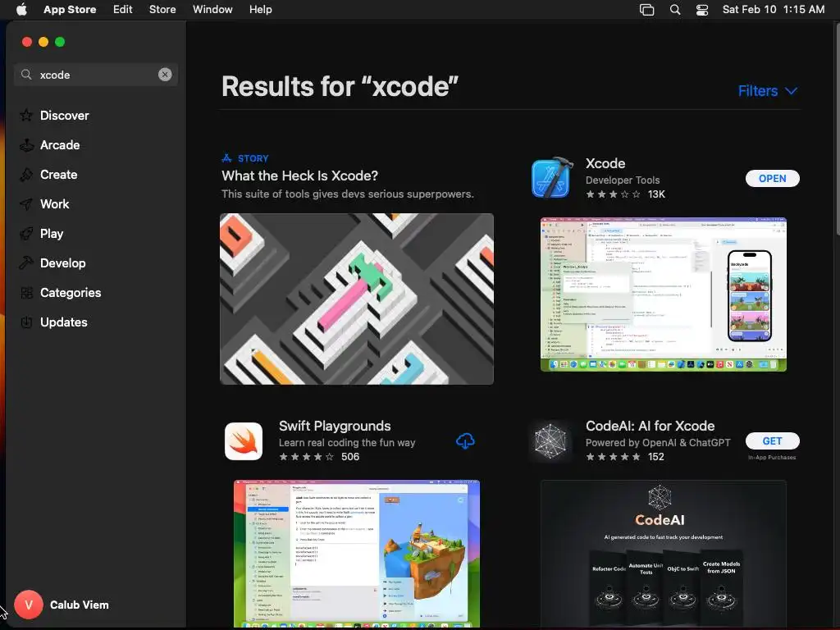Click the 'In-App Purchases' note

click(772, 458)
